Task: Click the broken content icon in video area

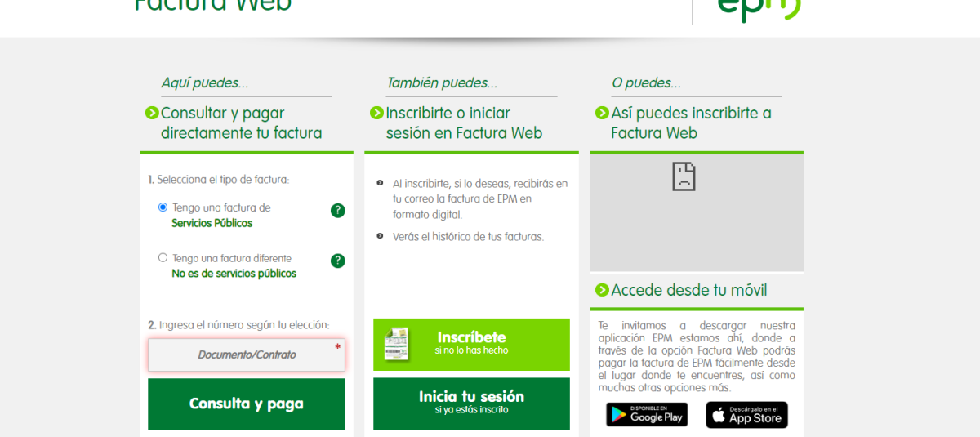Action: (684, 176)
